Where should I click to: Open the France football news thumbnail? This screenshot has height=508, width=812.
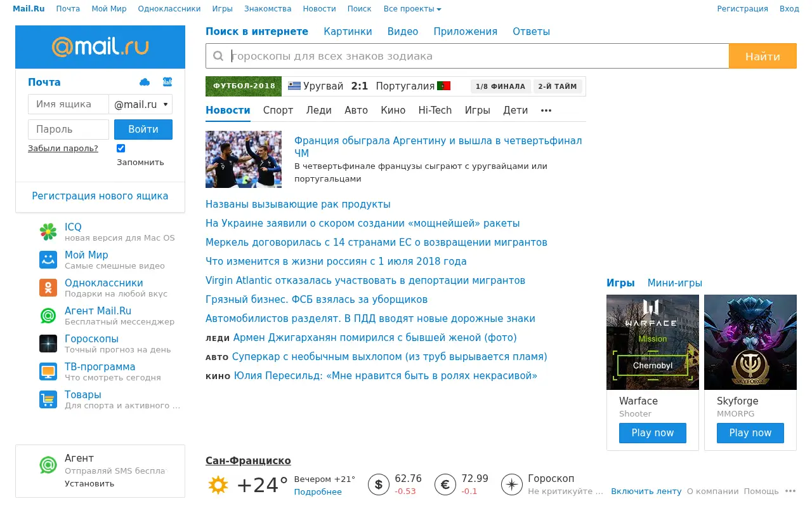pyautogui.click(x=244, y=159)
